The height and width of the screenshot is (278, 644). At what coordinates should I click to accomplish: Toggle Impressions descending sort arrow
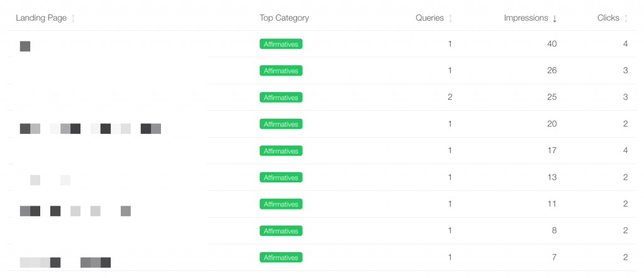(555, 18)
